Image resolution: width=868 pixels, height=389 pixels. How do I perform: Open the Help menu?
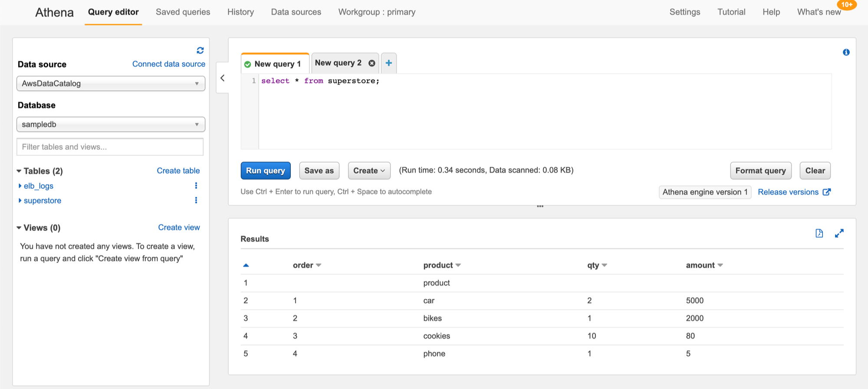tap(771, 12)
